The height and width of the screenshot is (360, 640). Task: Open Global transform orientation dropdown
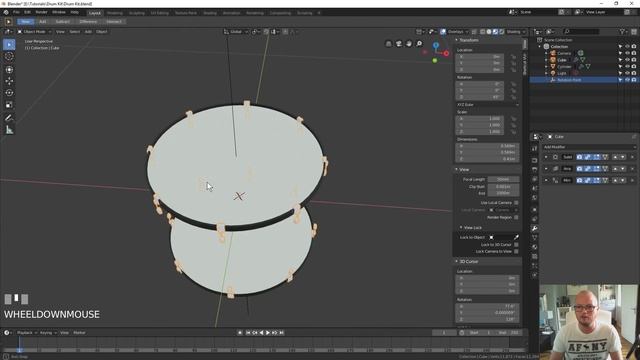[236, 31]
